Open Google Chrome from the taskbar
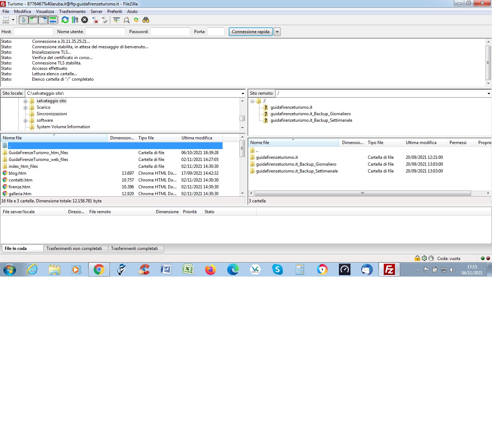Viewport: 492px width, 448px height. point(99,269)
